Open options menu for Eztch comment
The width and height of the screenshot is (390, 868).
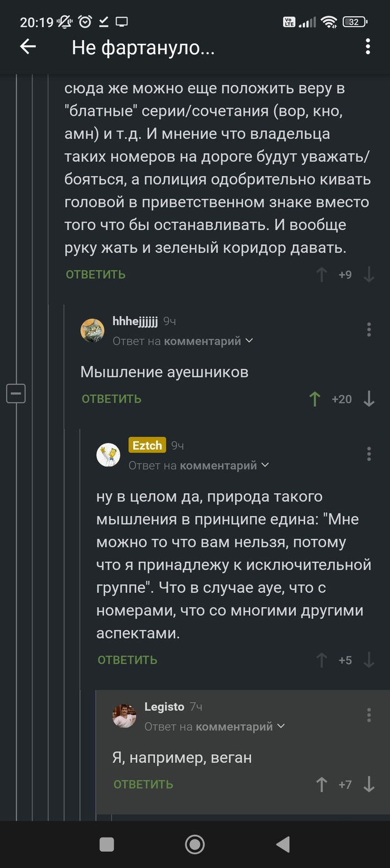coord(369,454)
